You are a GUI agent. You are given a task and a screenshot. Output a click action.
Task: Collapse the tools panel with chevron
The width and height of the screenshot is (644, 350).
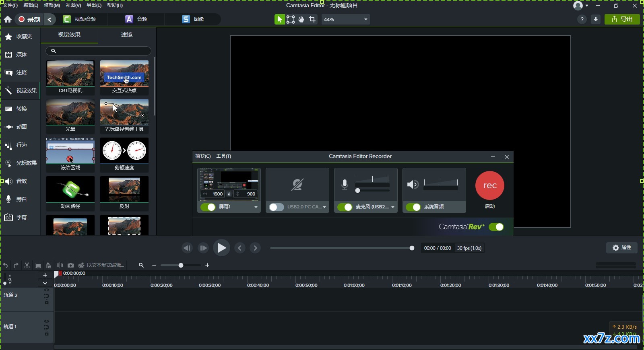(50, 19)
